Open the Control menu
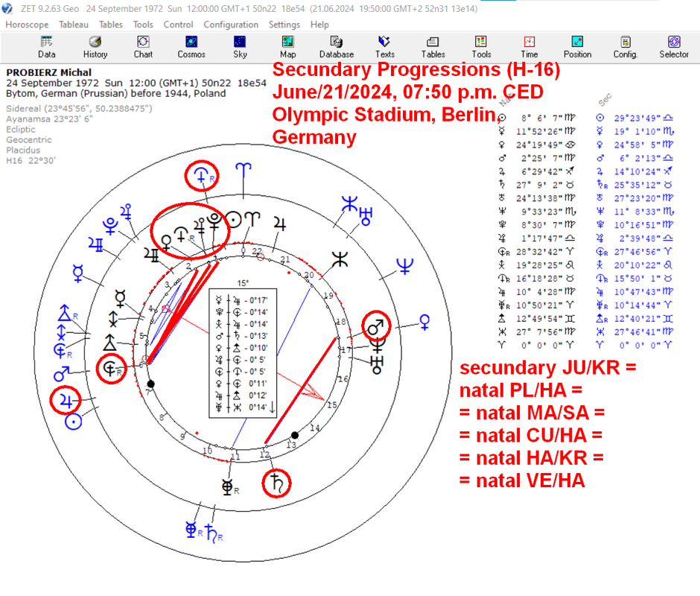 pyautogui.click(x=178, y=25)
